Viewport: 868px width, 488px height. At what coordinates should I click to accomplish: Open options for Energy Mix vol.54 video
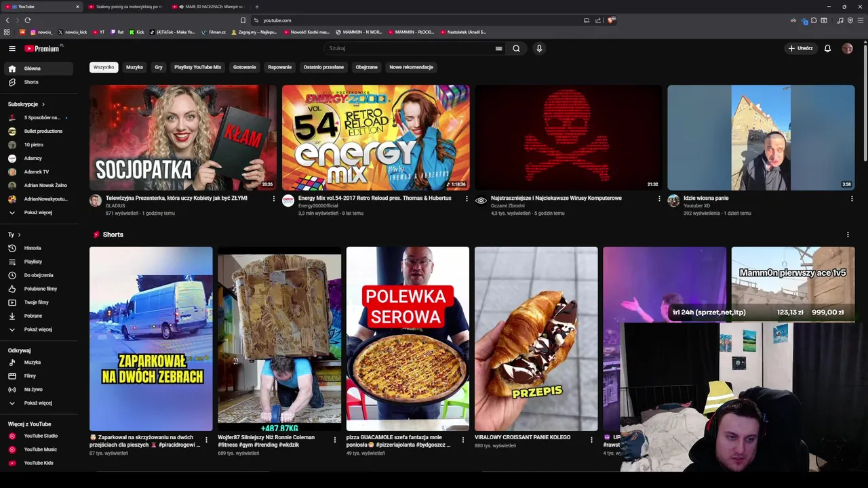pyautogui.click(x=467, y=199)
